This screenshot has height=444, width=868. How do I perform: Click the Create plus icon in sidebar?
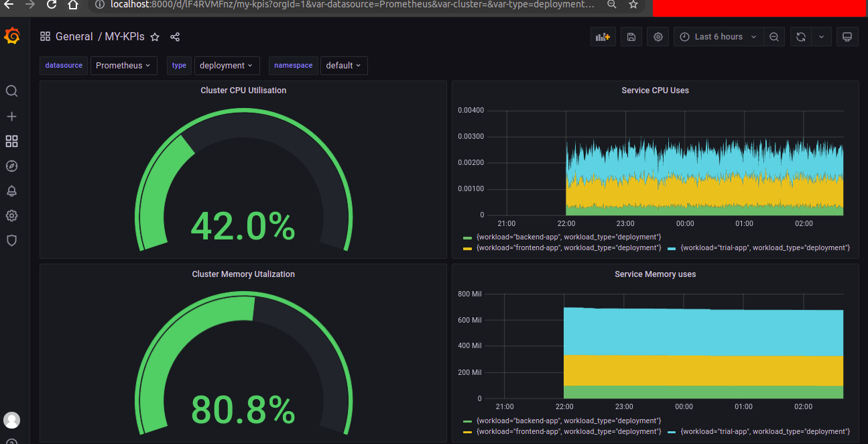tap(11, 117)
